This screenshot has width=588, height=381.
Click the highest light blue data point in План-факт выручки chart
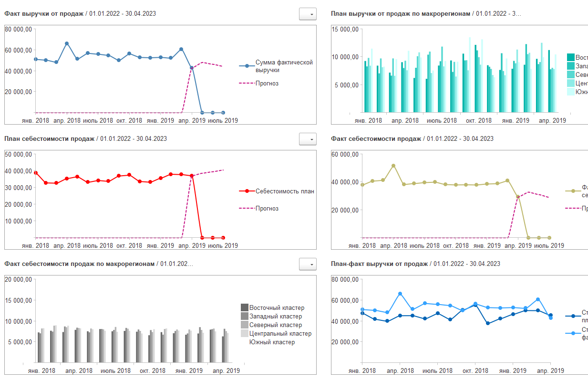click(400, 294)
